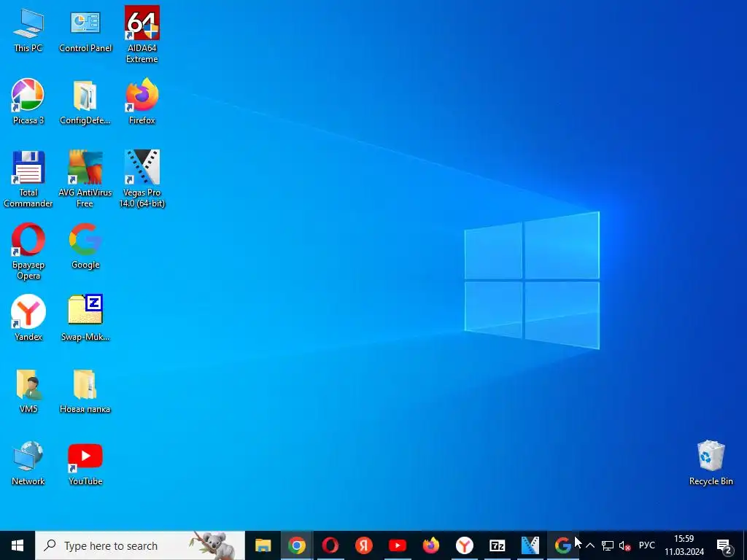Select the Control Panel desktop icon
This screenshot has height=560, width=747.
click(x=85, y=30)
